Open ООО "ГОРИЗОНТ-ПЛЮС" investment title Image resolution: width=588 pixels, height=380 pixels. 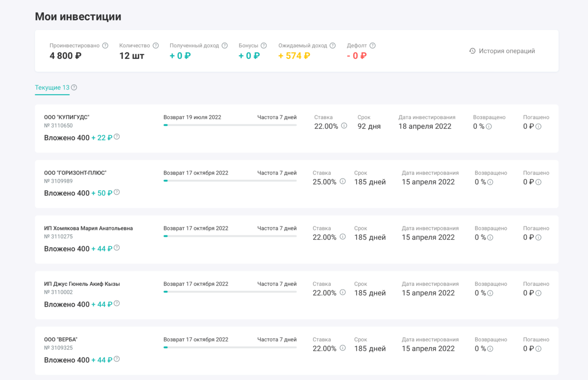tap(75, 173)
